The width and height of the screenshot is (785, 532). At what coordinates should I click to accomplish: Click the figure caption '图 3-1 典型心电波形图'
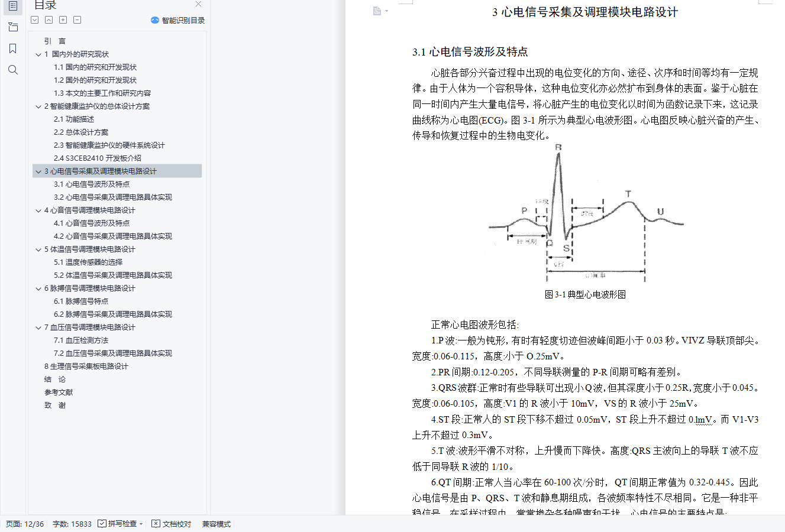(x=585, y=294)
